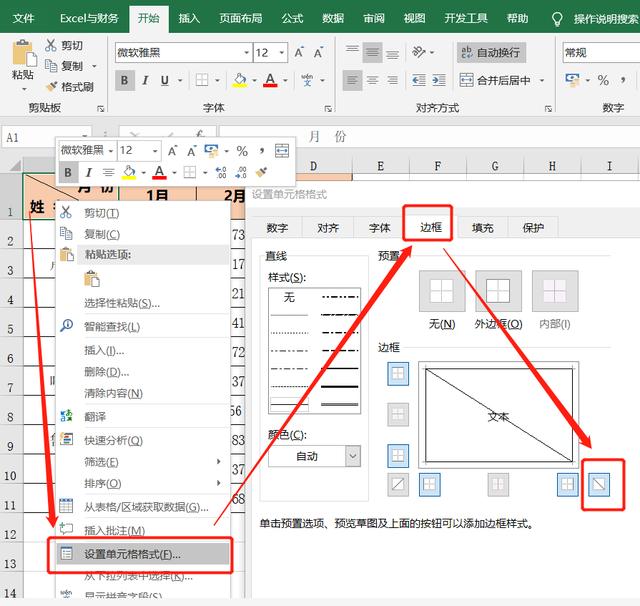The height and width of the screenshot is (606, 640).
Task: Open the ribbon font size dropdown
Action: coord(282,53)
